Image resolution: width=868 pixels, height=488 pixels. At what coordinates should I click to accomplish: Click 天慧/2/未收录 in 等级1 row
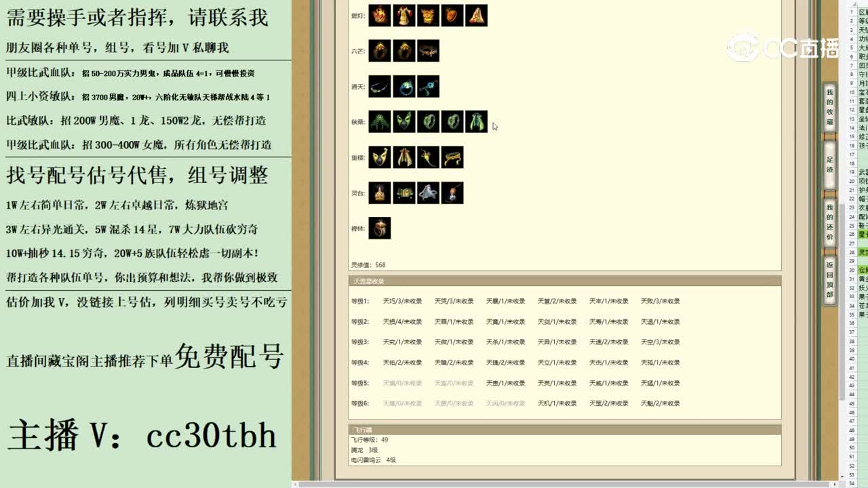pyautogui.click(x=557, y=301)
